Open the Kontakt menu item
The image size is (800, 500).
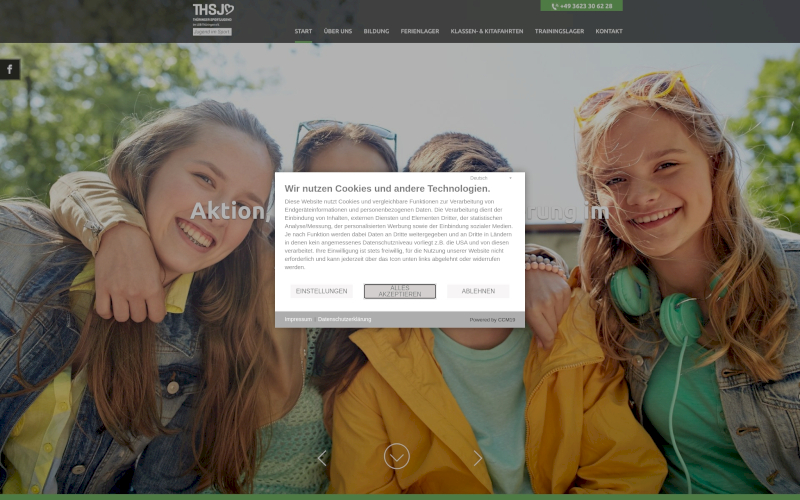[609, 31]
